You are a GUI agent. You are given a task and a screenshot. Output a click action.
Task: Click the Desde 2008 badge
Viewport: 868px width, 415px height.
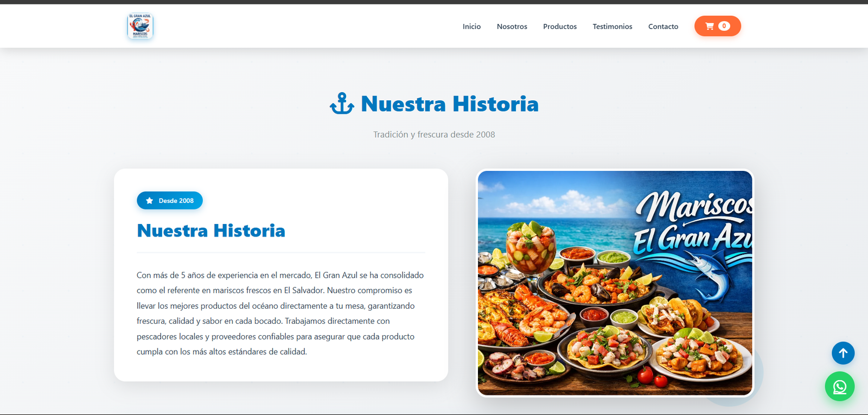170,201
